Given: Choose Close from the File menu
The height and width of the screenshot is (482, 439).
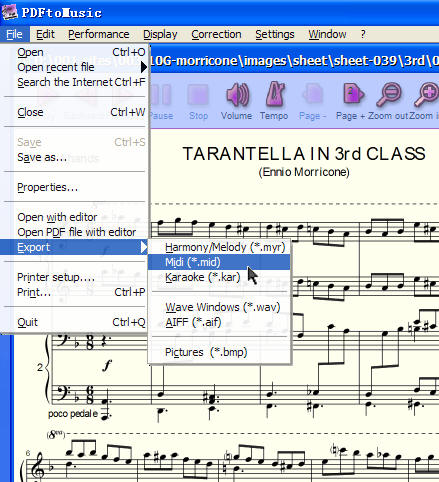Looking at the screenshot, I should click(75, 112).
